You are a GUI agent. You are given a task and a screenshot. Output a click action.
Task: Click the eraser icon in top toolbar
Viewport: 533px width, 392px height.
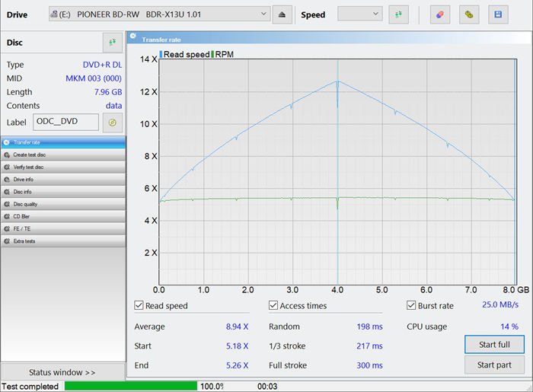(x=440, y=14)
